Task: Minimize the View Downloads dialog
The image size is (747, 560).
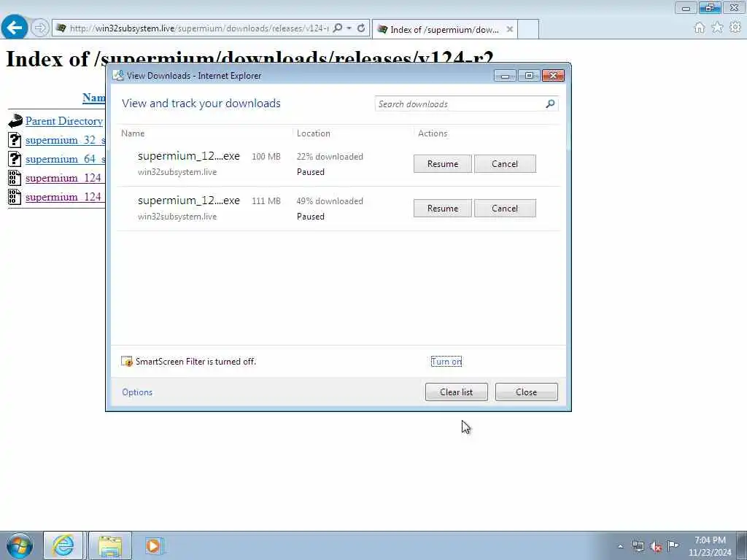Action: coord(505,75)
